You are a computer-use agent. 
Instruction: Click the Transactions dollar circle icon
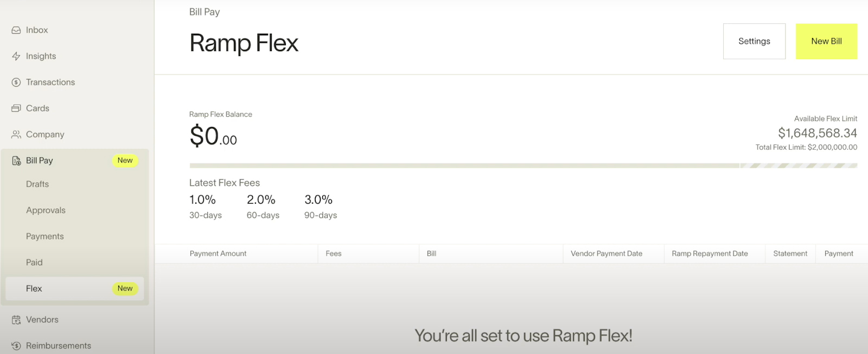pyautogui.click(x=16, y=83)
